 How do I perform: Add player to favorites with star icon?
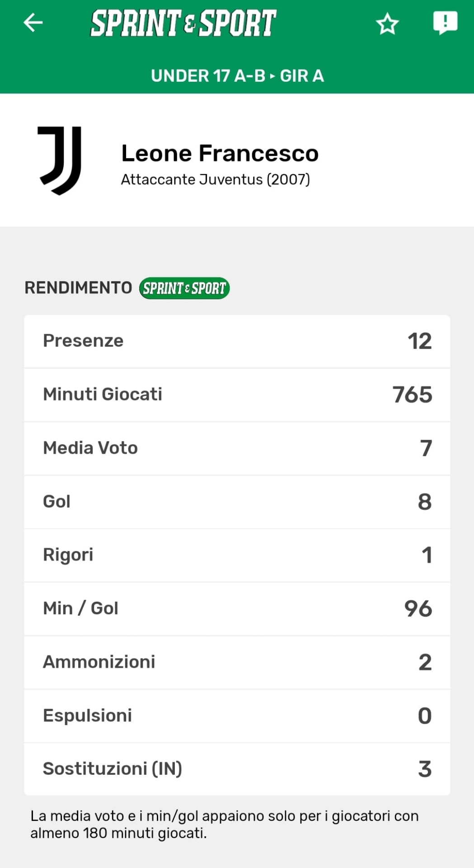[387, 24]
